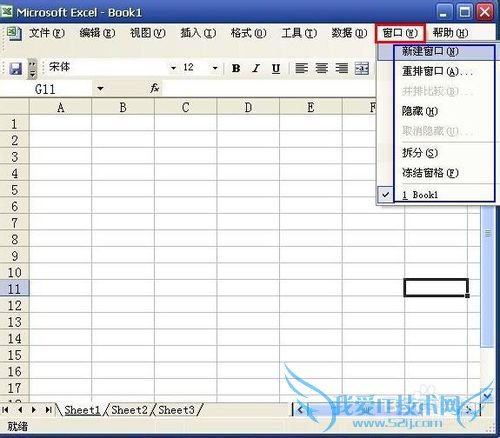Select column D header
Screen dimensions: 500x438
pyautogui.click(x=248, y=107)
